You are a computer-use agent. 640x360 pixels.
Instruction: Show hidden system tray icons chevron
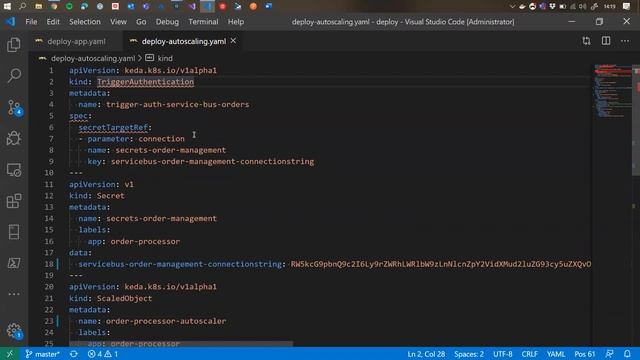point(512,6)
